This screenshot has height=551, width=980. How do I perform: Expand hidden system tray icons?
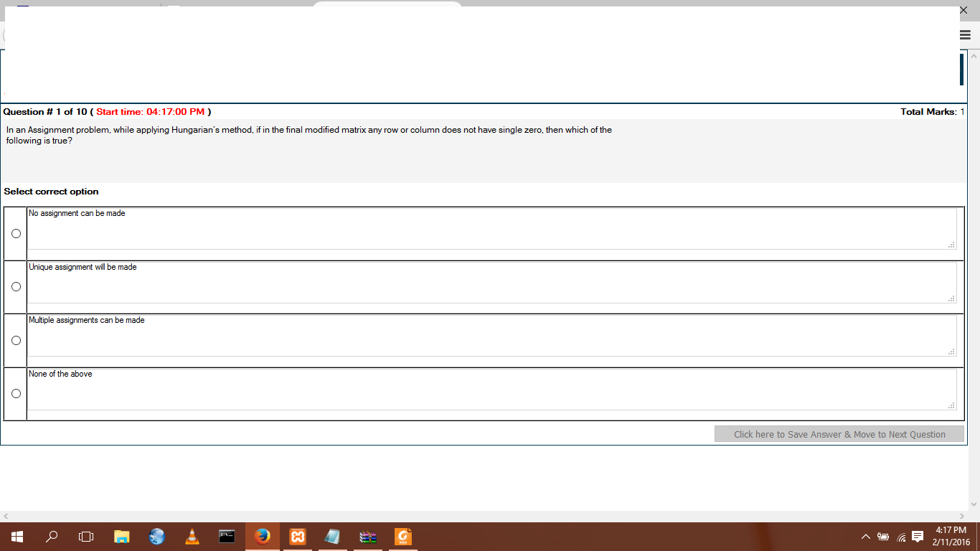click(x=866, y=537)
